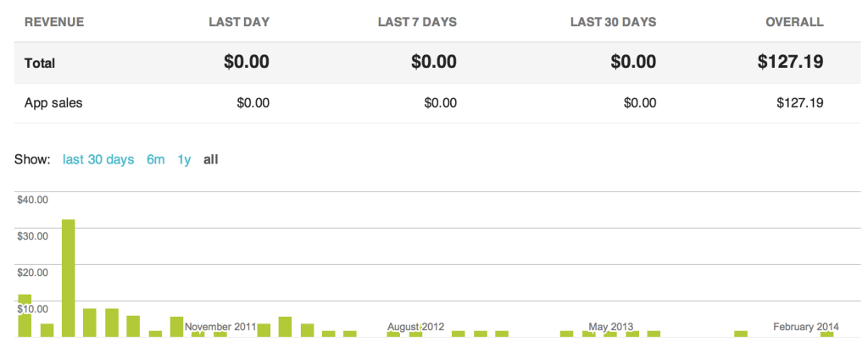The width and height of the screenshot is (868, 348).
Task: Click the first stacked bar in chart
Action: (25, 316)
